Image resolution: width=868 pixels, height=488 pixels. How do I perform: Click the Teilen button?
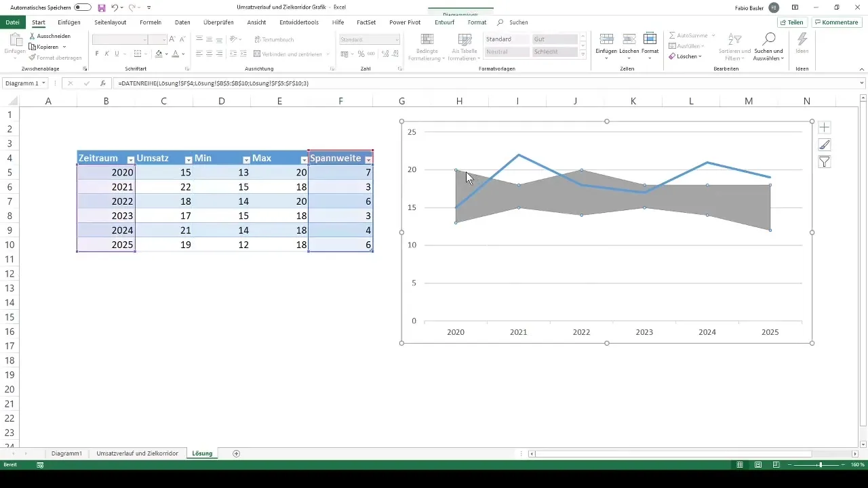791,22
